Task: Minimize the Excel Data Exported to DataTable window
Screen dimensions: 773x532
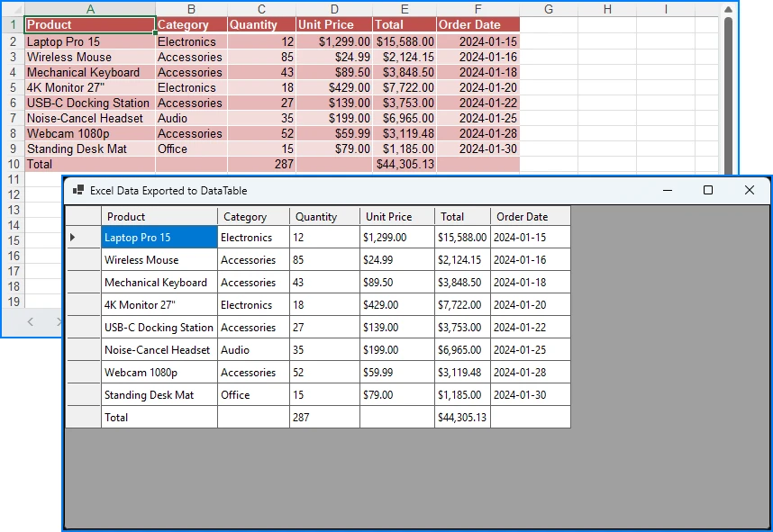Action: point(668,190)
